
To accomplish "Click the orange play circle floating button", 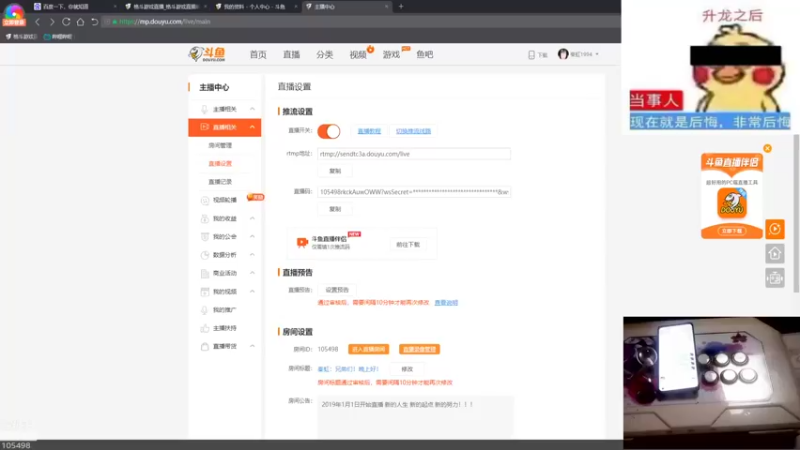I will [774, 229].
